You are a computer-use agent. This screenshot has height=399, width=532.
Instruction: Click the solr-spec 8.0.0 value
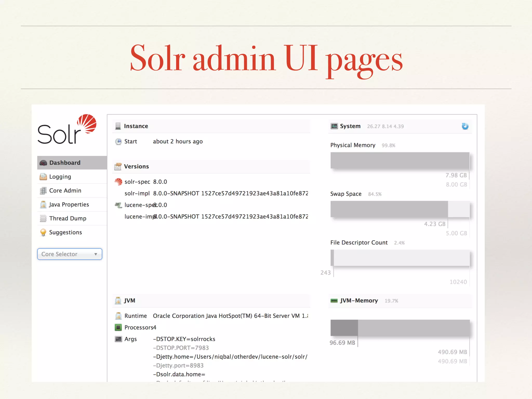pyautogui.click(x=160, y=182)
